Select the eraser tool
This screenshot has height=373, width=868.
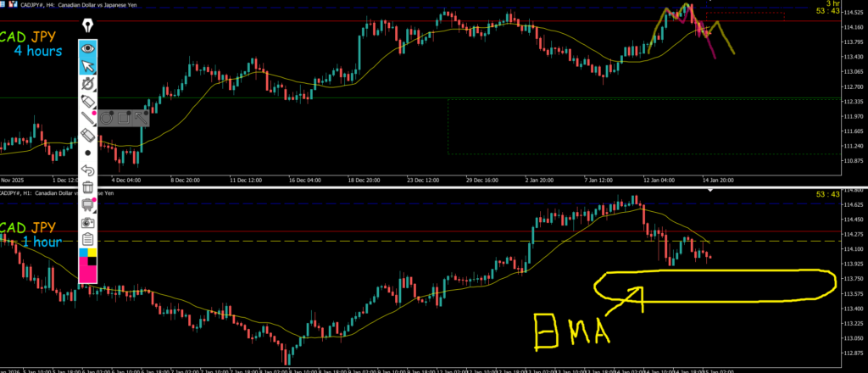pyautogui.click(x=88, y=135)
